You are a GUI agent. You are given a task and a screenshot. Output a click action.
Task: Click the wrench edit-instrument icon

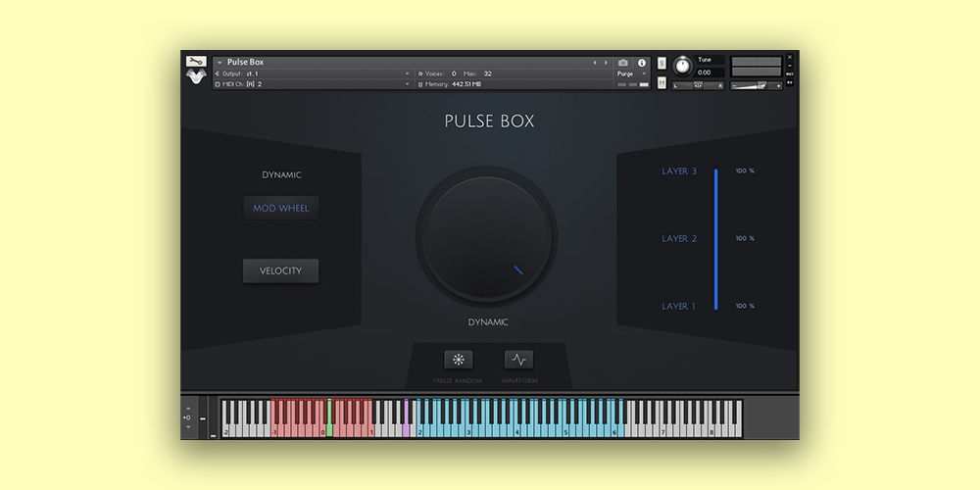pyautogui.click(x=196, y=62)
